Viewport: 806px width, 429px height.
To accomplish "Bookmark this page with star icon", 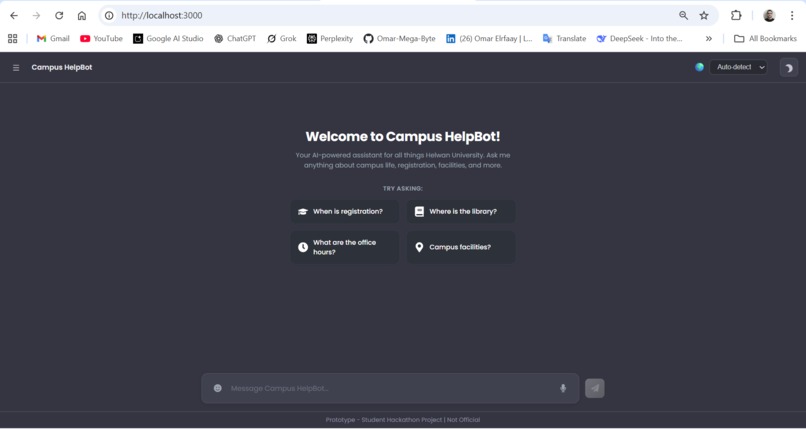I will [704, 15].
